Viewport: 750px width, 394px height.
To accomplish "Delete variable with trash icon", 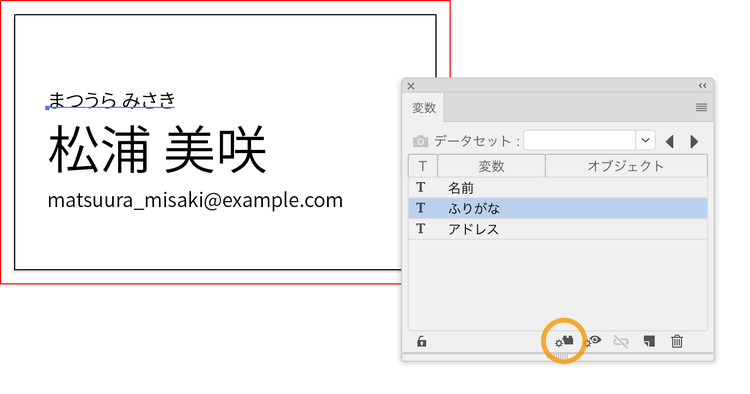I will 677,341.
